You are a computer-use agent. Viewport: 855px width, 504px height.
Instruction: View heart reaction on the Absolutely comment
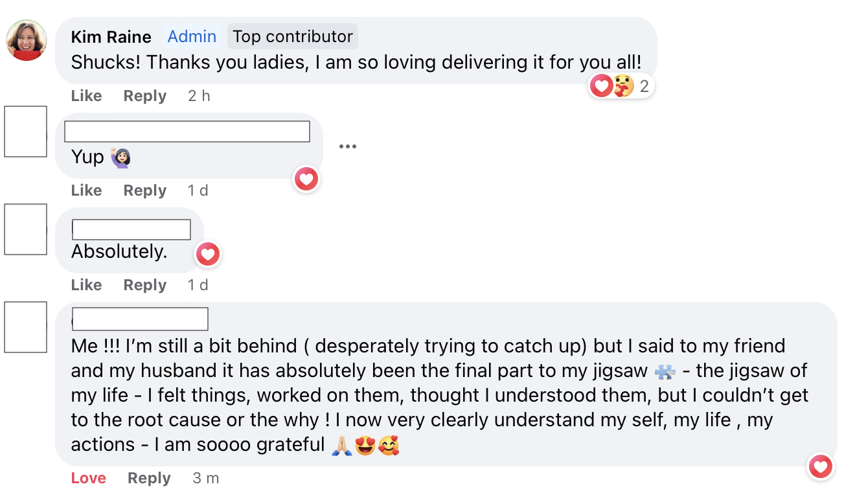pyautogui.click(x=208, y=255)
